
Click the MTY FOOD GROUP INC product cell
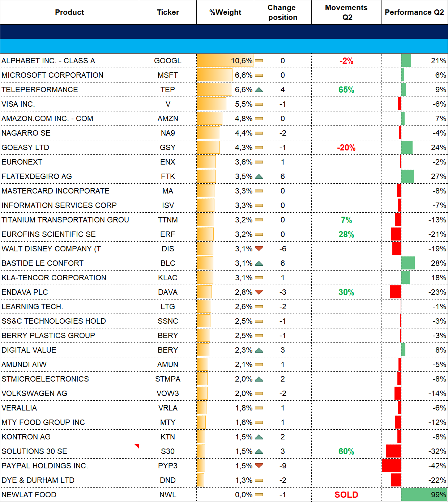point(69,422)
